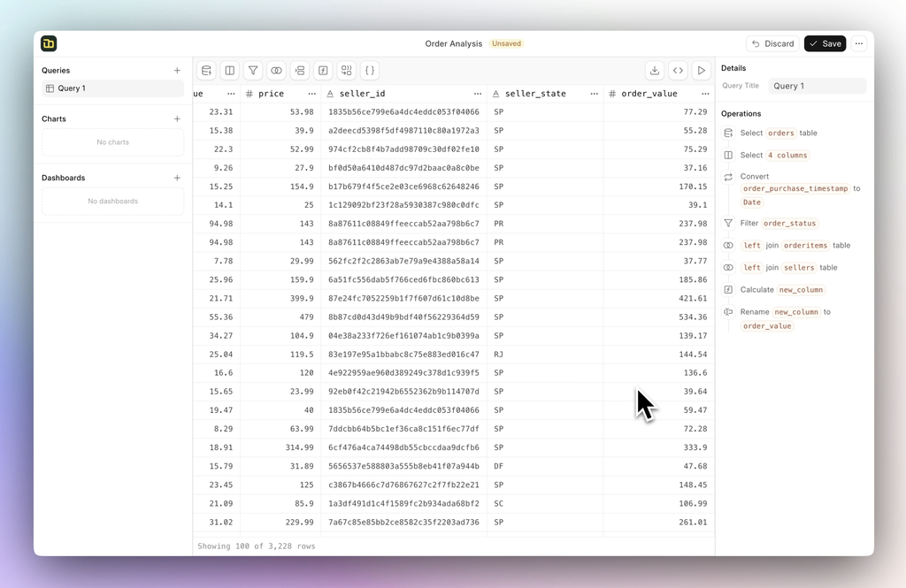The image size is (906, 588).
Task: Click the calculate column icon in the toolbar
Action: tap(323, 71)
